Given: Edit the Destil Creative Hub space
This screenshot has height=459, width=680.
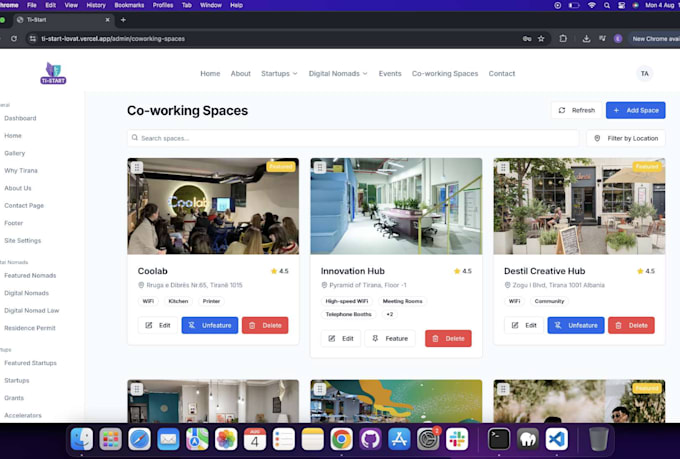Looking at the screenshot, I should coord(524,325).
